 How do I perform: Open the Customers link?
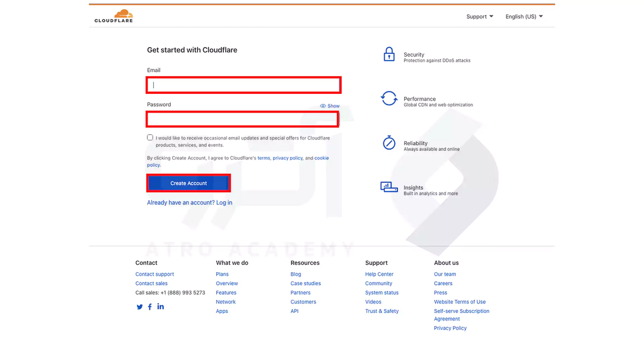tap(303, 302)
